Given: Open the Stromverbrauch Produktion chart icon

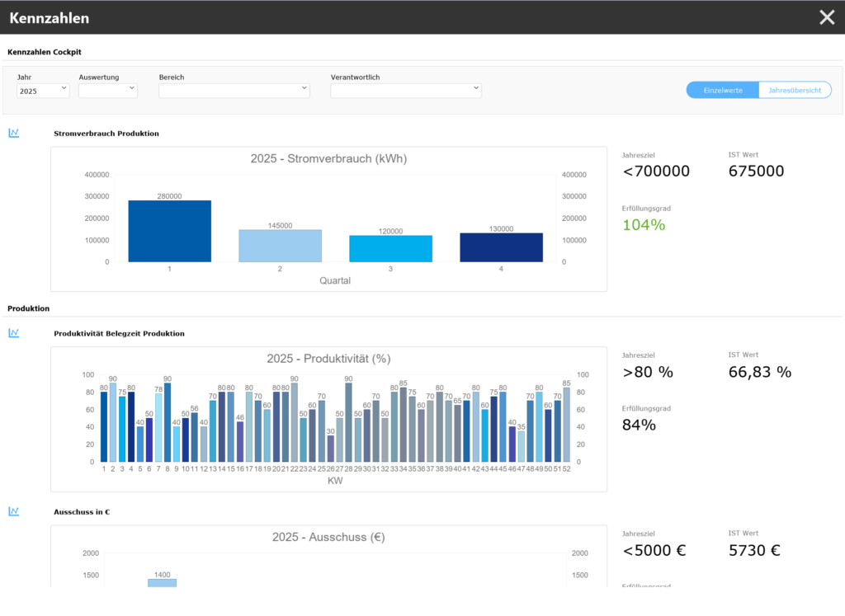Looking at the screenshot, I should pos(13,133).
